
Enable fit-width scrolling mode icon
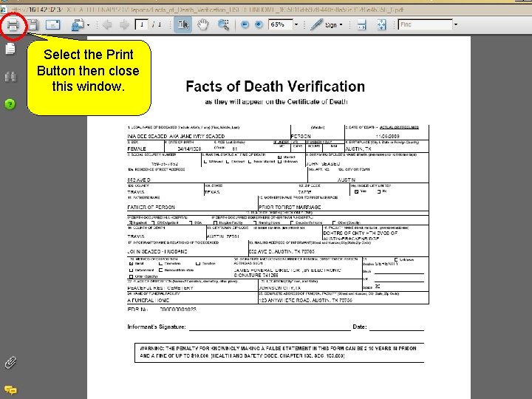pyautogui.click(x=361, y=25)
